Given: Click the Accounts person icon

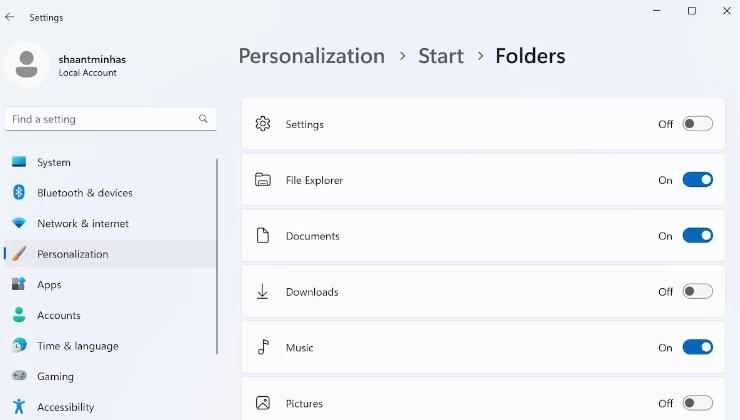Looking at the screenshot, I should tap(19, 315).
